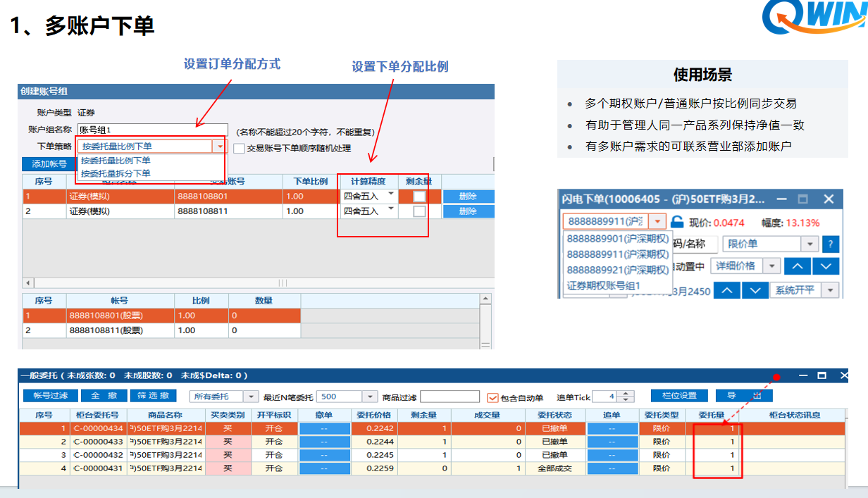Open the help "?" icon beside 限价单
The width and height of the screenshot is (868, 498).
point(830,244)
